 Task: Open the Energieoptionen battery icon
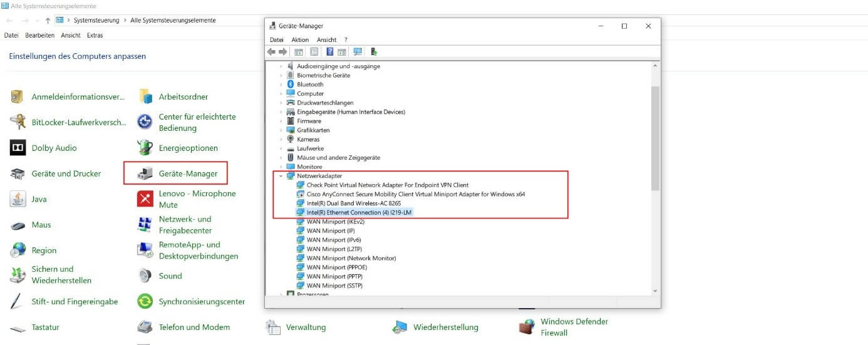pos(145,148)
